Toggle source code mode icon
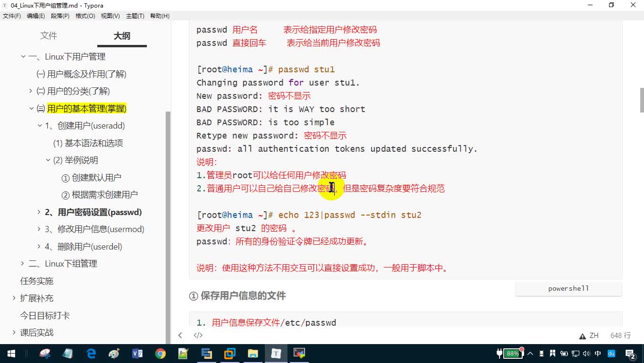The width and height of the screenshot is (644, 363). click(x=198, y=335)
